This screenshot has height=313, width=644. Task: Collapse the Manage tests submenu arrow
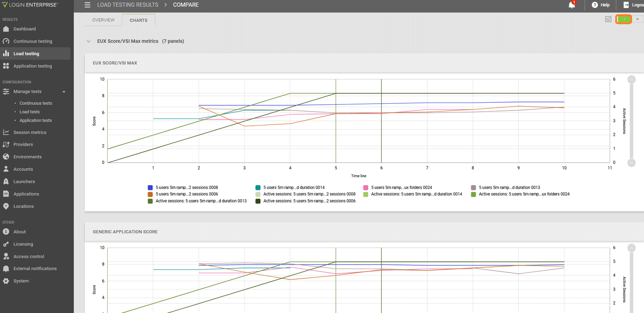[x=64, y=92]
